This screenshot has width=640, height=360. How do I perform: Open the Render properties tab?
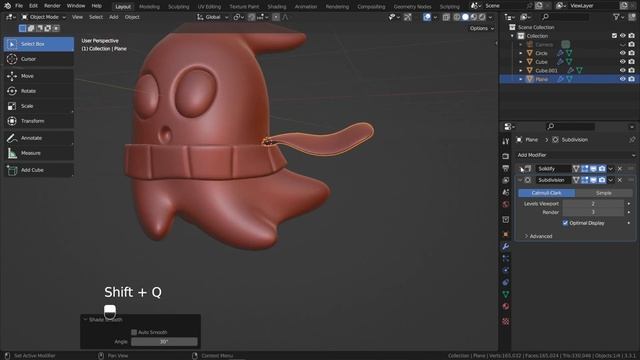(x=505, y=156)
